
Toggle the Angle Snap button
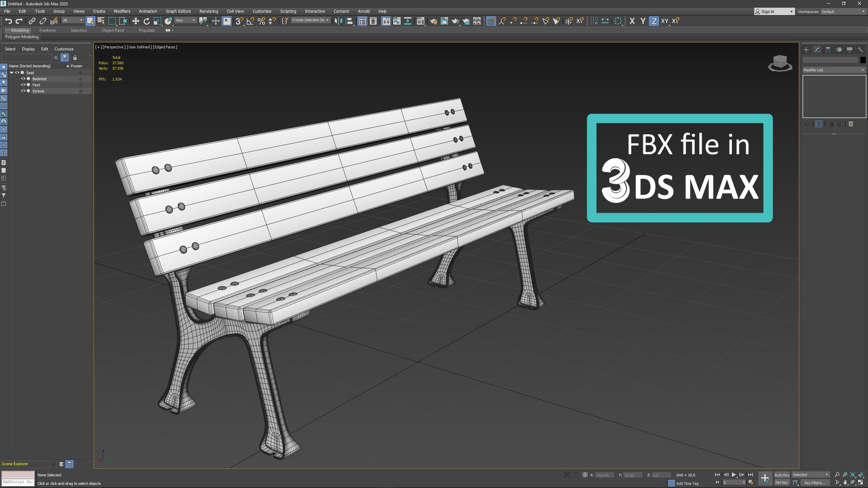pos(250,21)
